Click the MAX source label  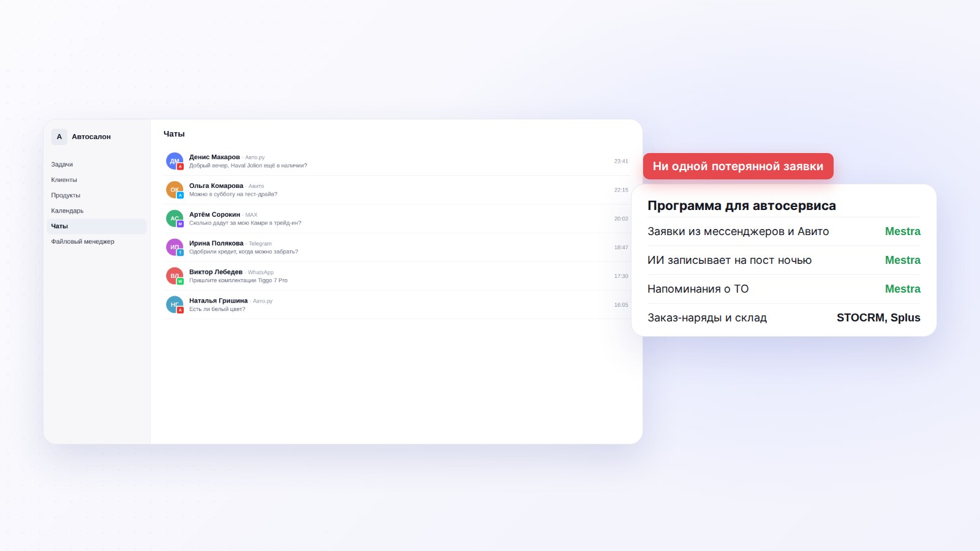[x=251, y=215]
